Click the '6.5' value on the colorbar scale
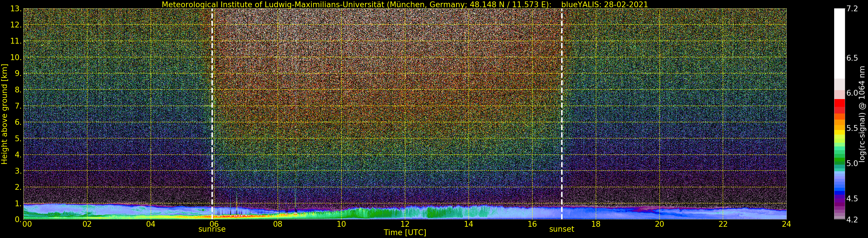Viewport: 868px width, 238px height. tap(852, 58)
